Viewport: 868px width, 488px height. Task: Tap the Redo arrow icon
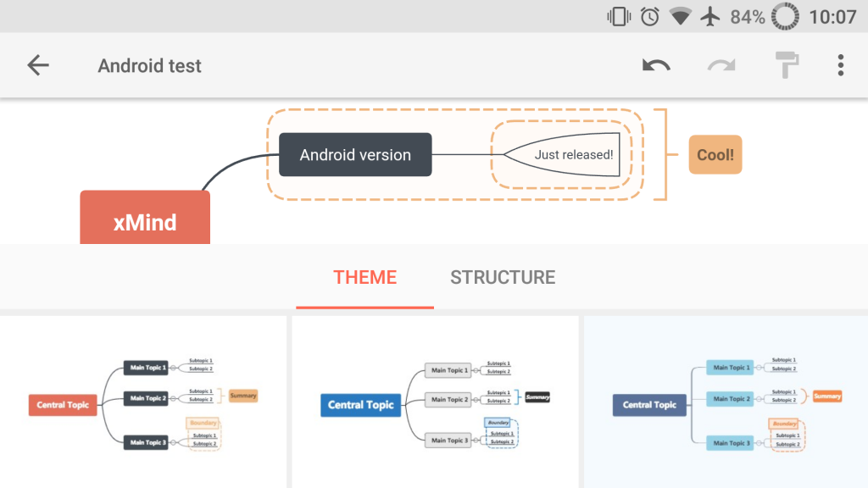[721, 65]
